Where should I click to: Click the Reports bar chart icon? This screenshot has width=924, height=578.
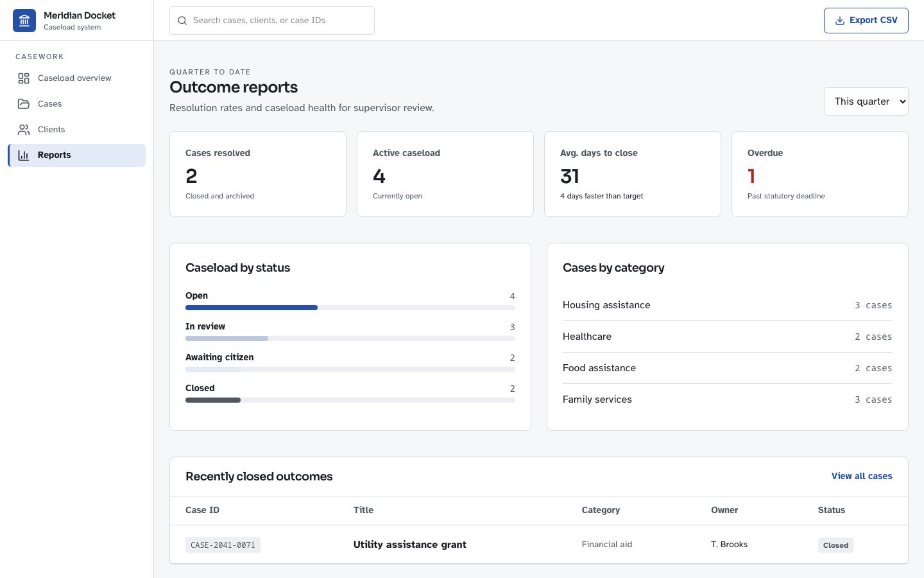click(24, 155)
